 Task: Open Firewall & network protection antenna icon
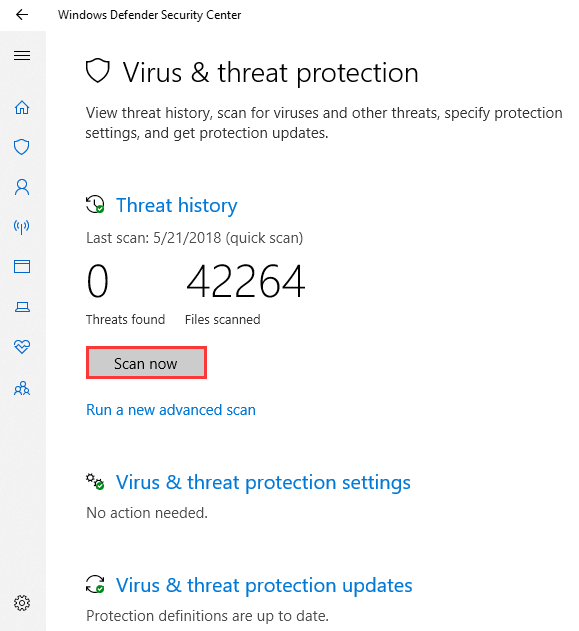point(22,227)
